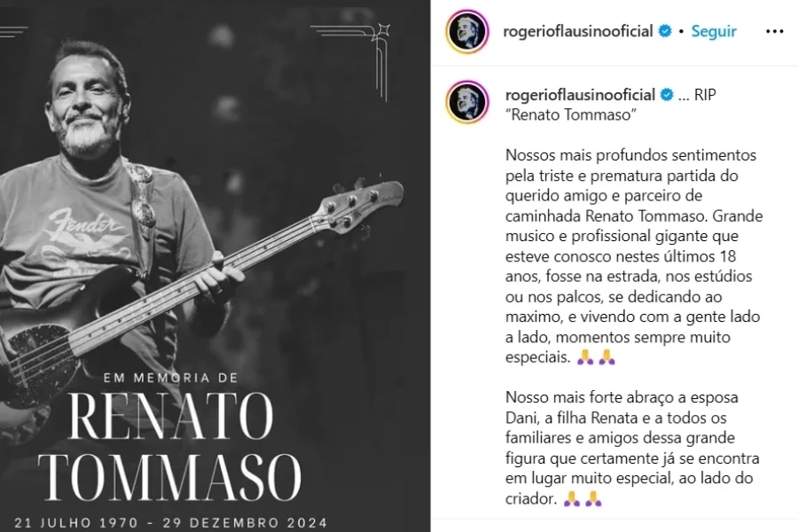Click the paragraph starting "Nossos mais profundos sentimentos"

[634, 256]
